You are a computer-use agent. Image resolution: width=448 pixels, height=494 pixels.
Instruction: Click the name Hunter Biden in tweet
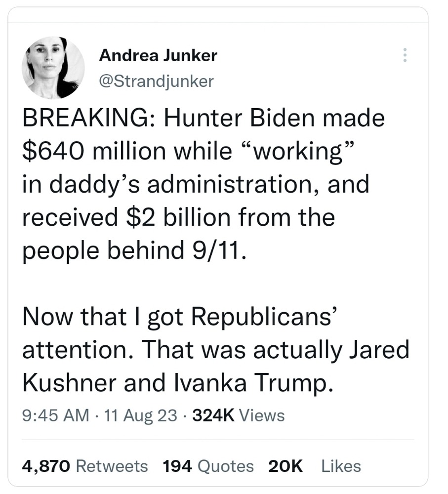(235, 119)
